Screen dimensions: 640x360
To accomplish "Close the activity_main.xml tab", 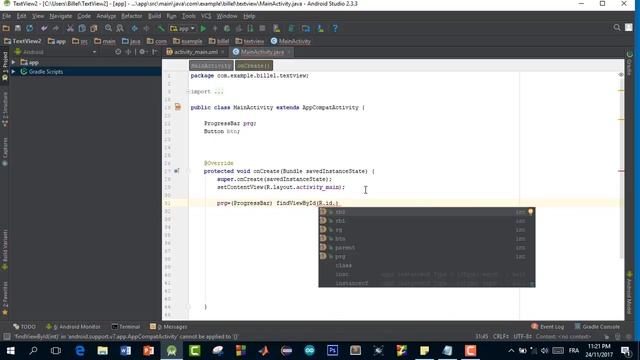I will pos(222,52).
